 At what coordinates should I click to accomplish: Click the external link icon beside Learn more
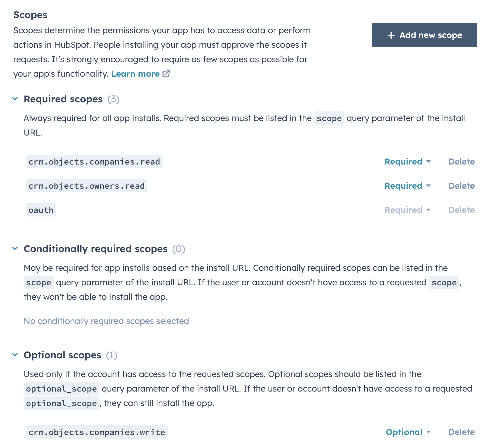[166, 73]
